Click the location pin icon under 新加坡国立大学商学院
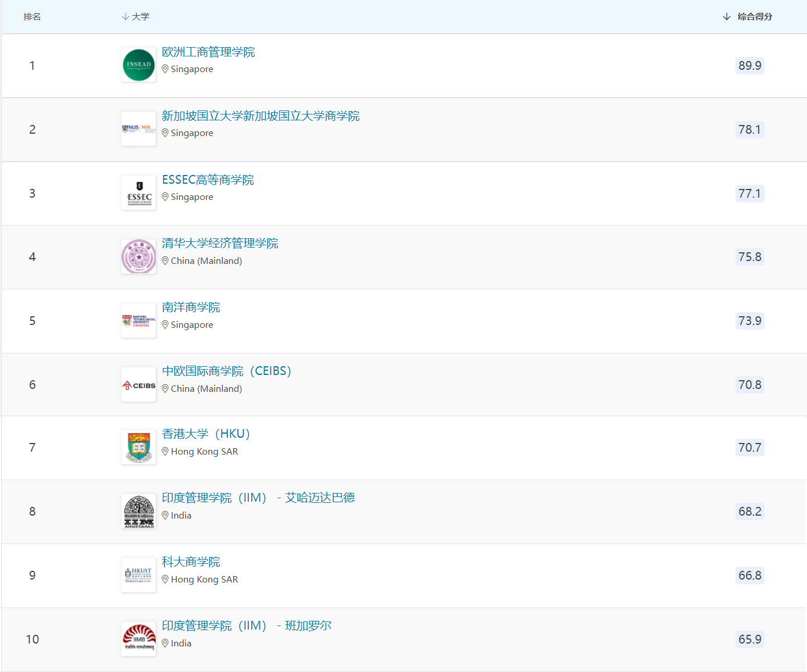807x672 pixels. pos(165,133)
